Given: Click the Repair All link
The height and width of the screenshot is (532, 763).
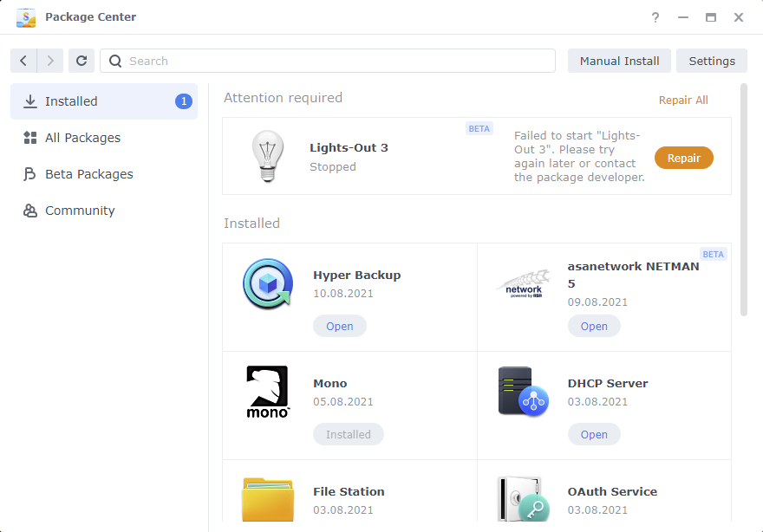Looking at the screenshot, I should [683, 101].
